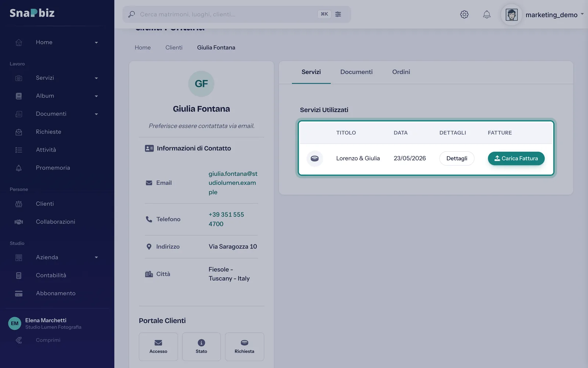Click the Richiesta portal button

pos(244,347)
